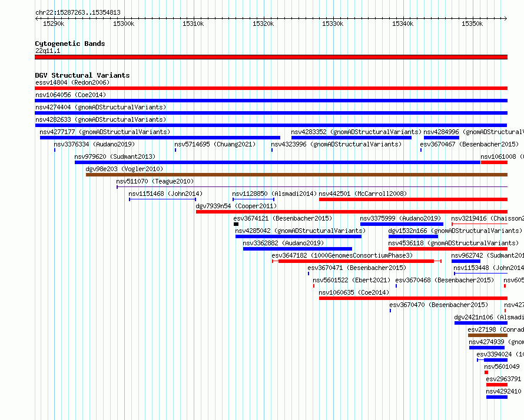
Task: Open esv3670471 (Besenbacher2015) label
Action: 357,268
